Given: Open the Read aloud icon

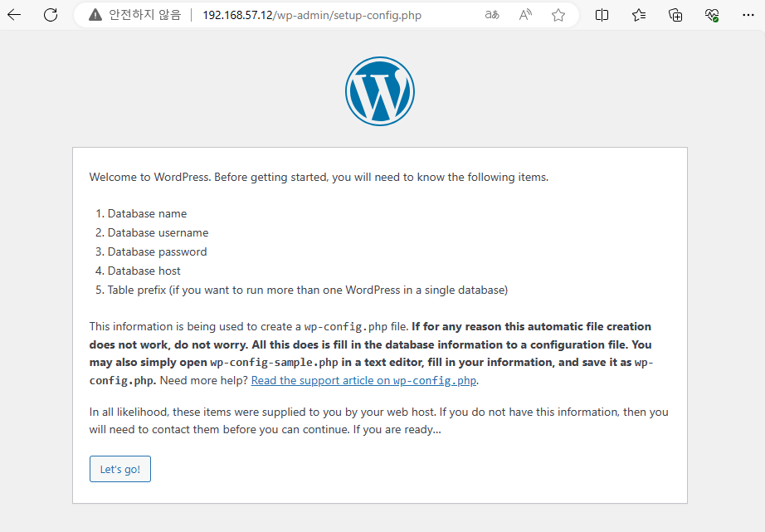Looking at the screenshot, I should [x=525, y=15].
